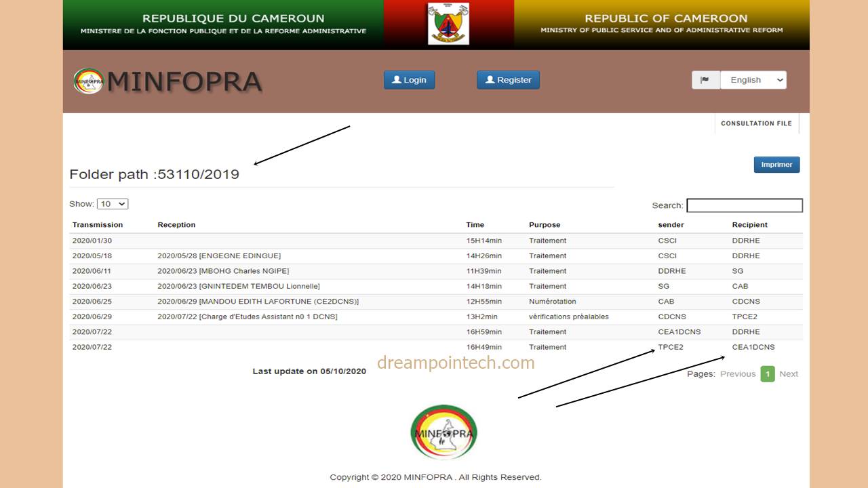
Task: Click the MINFOPRA logo in the page footer
Action: (x=443, y=432)
